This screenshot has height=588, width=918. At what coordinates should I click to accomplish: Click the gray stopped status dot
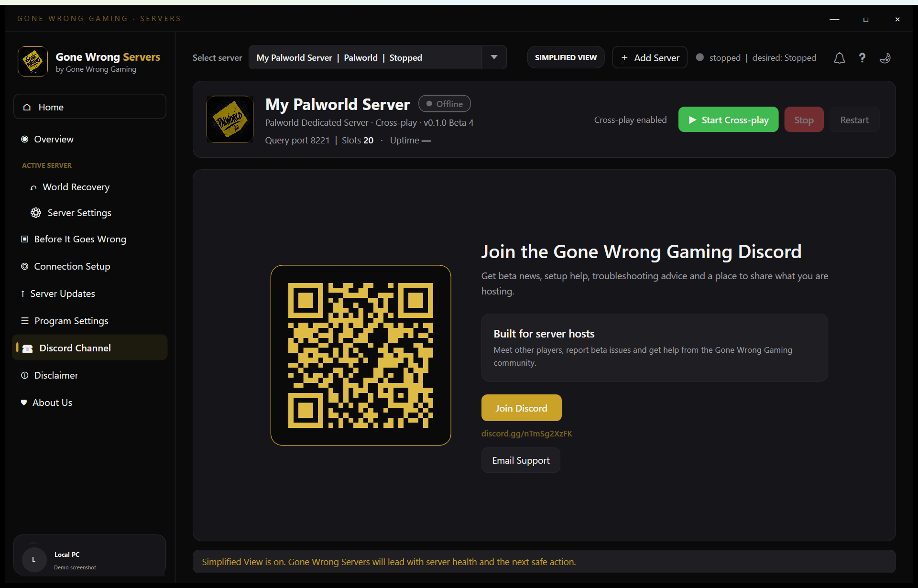(700, 57)
